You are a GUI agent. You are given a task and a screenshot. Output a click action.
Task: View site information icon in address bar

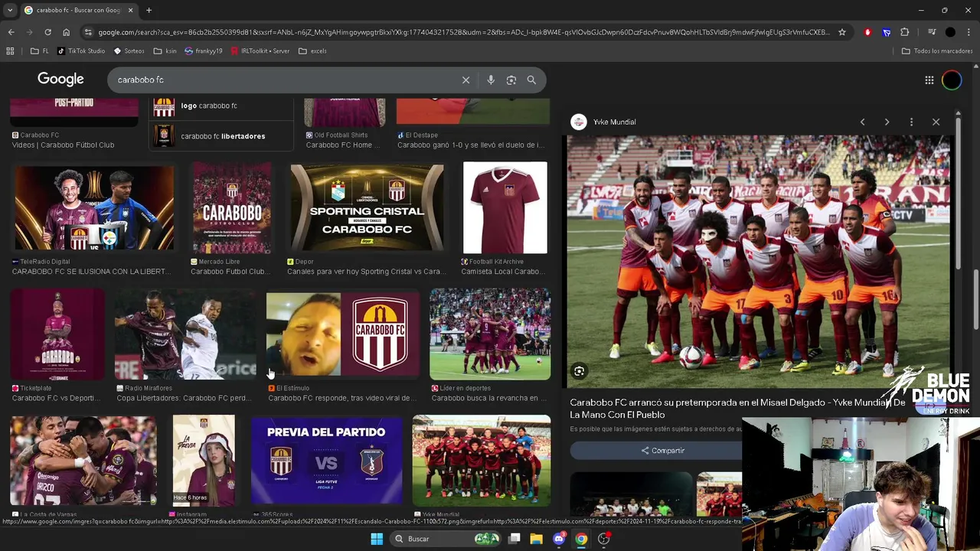(x=89, y=32)
